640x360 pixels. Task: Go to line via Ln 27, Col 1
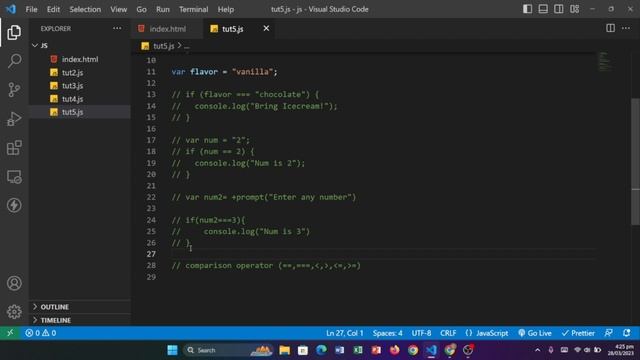pos(344,333)
